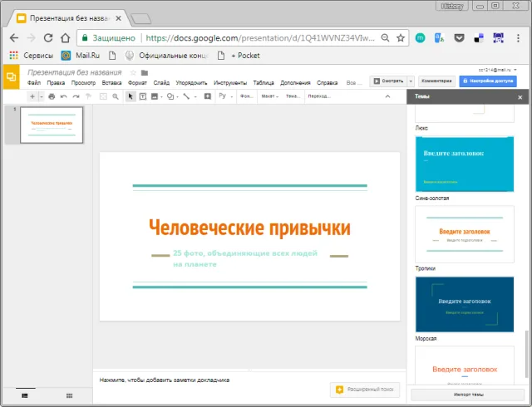The height and width of the screenshot is (407, 532).
Task: Open the Просмотр menu
Action: click(x=83, y=83)
